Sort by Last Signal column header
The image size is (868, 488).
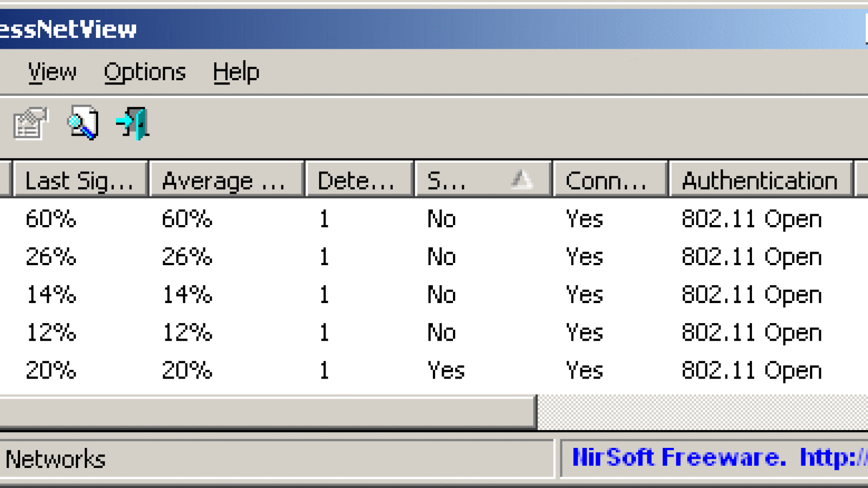(80, 180)
